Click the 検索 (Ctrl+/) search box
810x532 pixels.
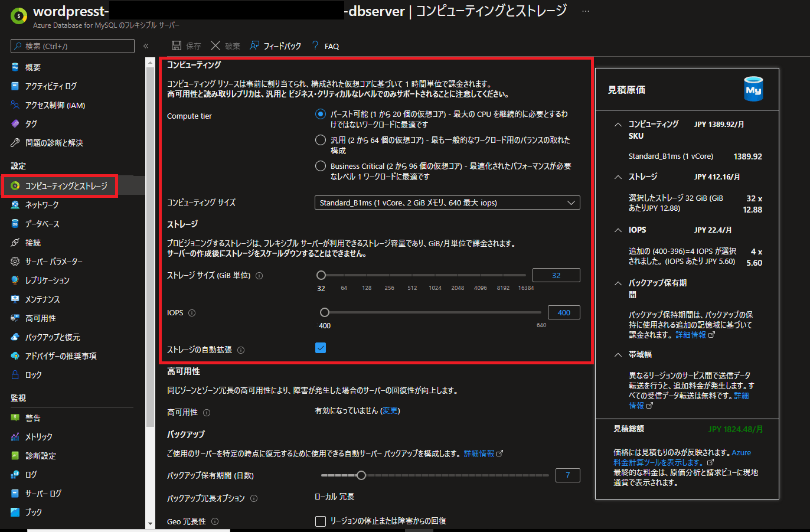coord(73,46)
